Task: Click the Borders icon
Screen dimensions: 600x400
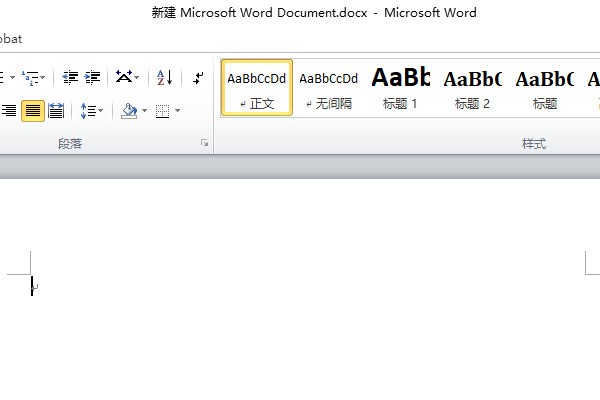Action: tap(163, 111)
